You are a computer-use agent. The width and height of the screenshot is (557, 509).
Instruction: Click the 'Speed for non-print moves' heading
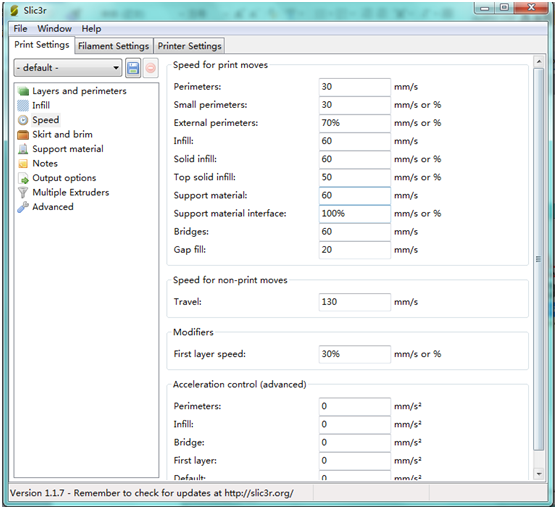230,280
